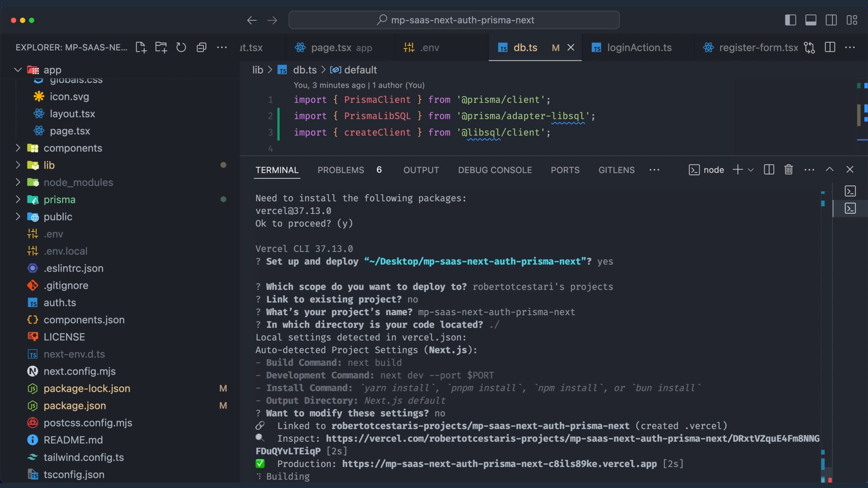Open .gitignore in the file tree

[66, 285]
